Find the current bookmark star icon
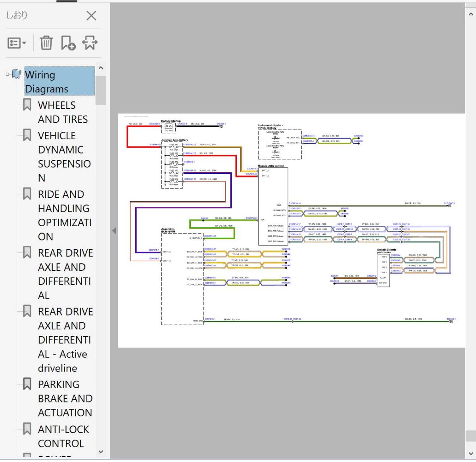The height and width of the screenshot is (462, 476). [90, 43]
